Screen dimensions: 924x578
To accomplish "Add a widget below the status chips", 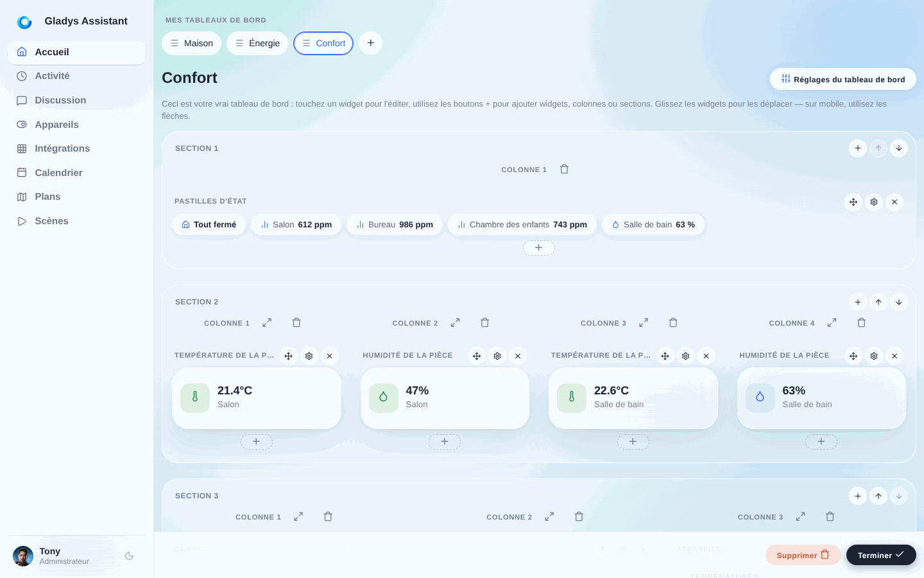I will tap(539, 248).
